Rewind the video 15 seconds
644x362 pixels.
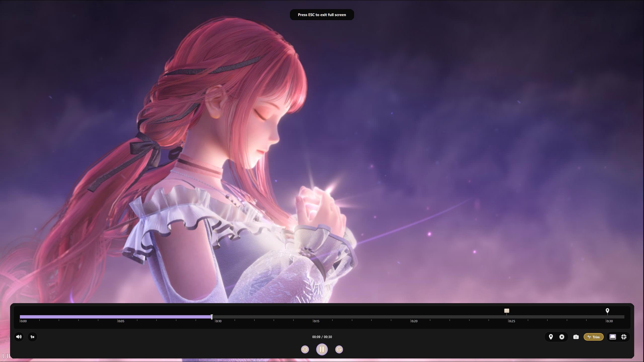[305, 349]
